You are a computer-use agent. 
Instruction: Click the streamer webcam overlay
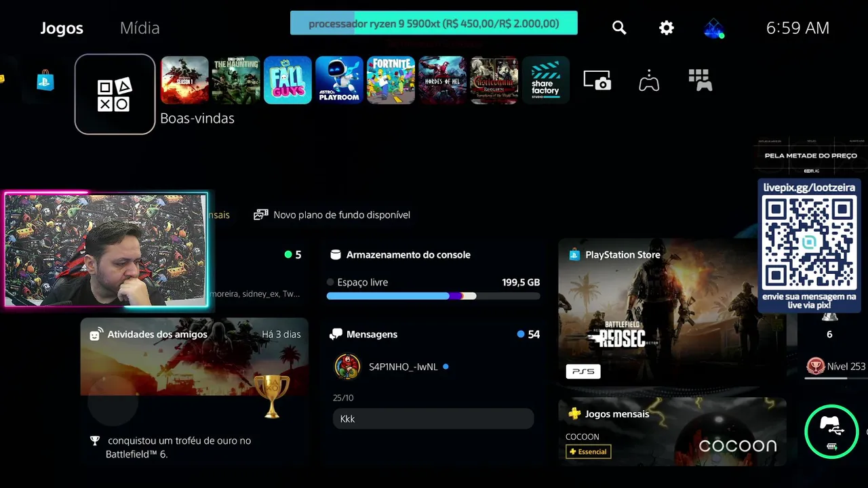coord(106,249)
